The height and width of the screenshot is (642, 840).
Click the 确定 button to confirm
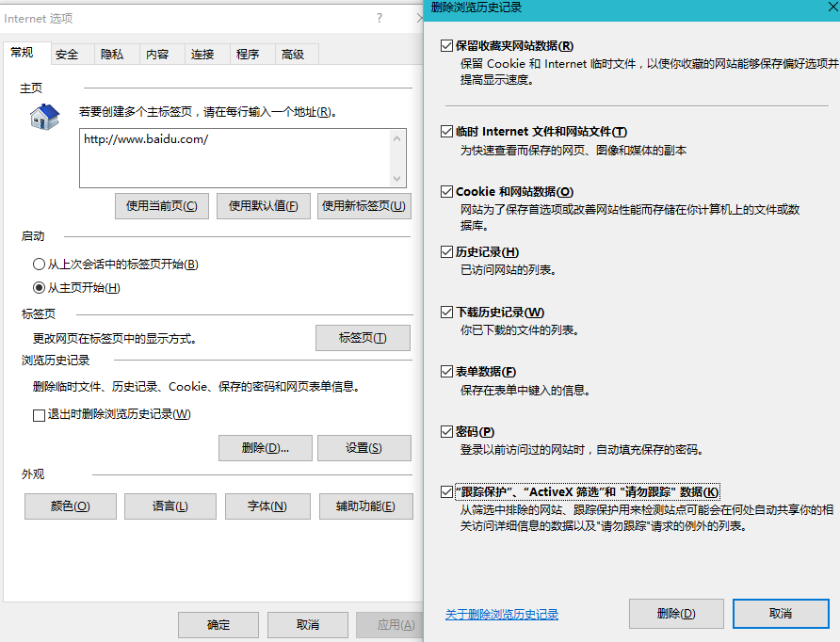(x=218, y=624)
